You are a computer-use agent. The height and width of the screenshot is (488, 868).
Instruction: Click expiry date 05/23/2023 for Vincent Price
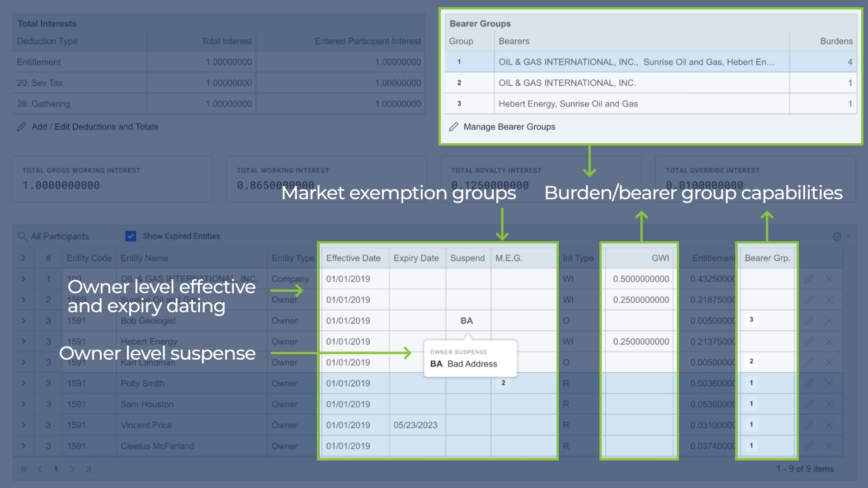[415, 425]
